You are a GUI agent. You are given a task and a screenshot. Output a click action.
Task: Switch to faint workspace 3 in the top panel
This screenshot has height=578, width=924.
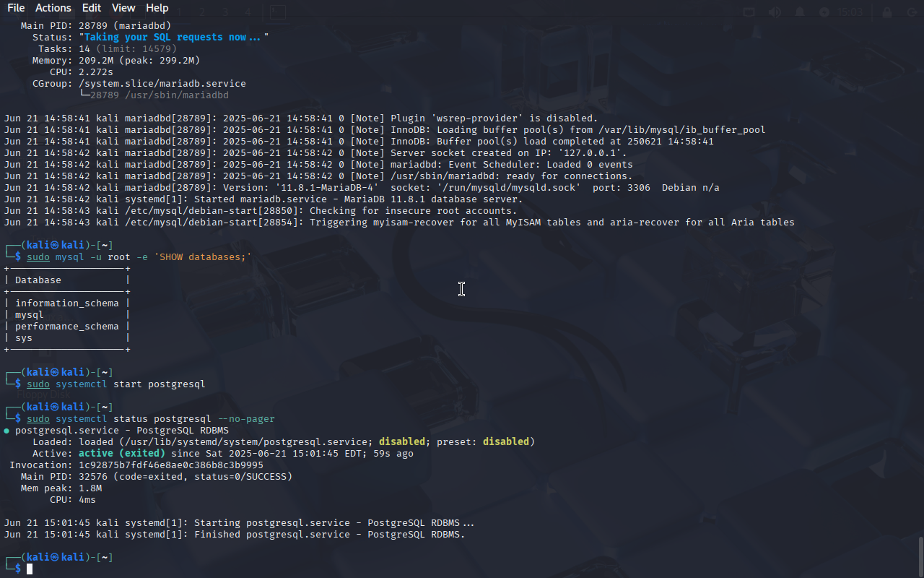pos(225,12)
